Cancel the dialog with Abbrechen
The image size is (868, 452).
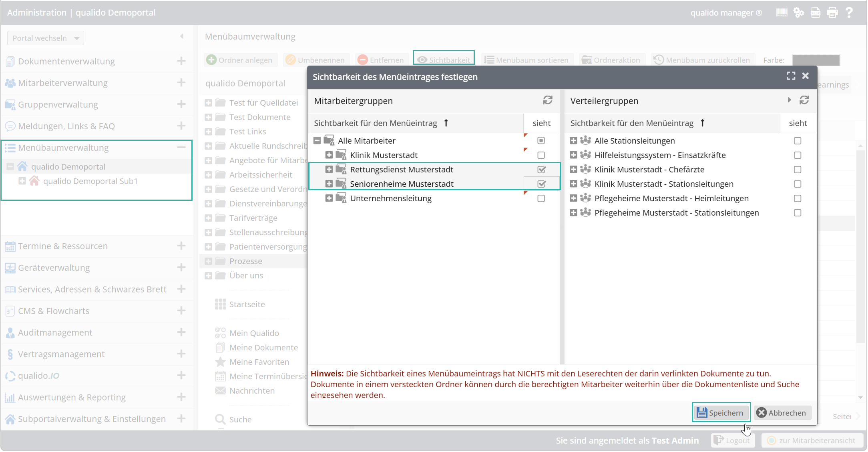tap(782, 412)
